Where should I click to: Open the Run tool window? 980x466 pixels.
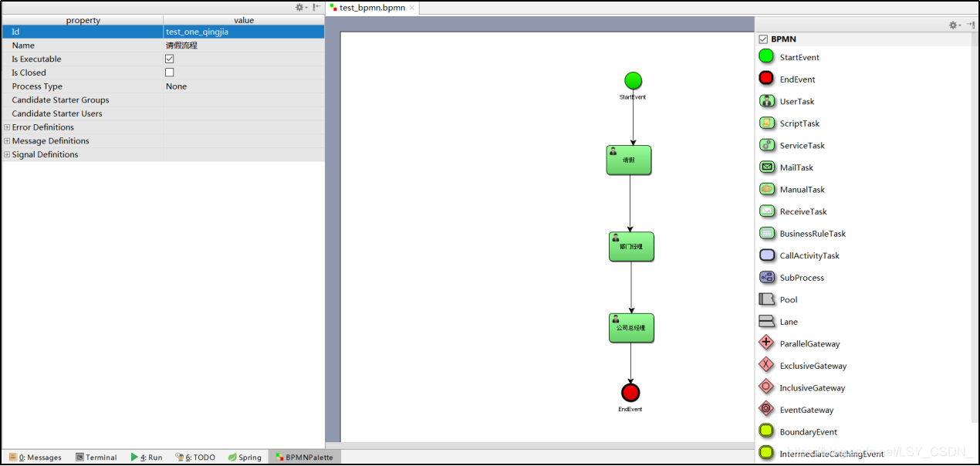coord(147,457)
